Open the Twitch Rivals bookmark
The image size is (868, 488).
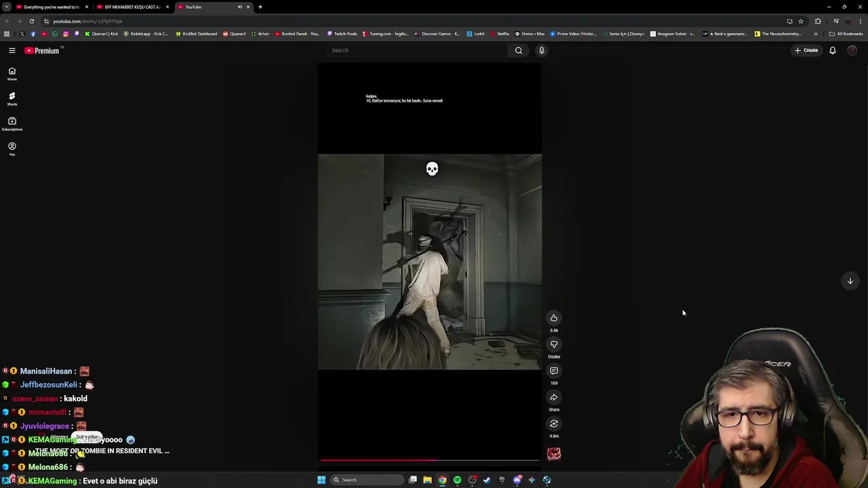(342, 34)
